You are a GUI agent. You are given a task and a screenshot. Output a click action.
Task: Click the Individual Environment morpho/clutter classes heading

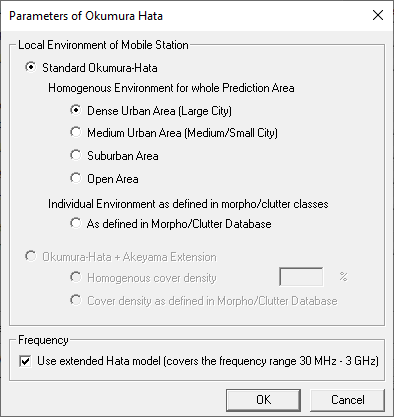[188, 204]
